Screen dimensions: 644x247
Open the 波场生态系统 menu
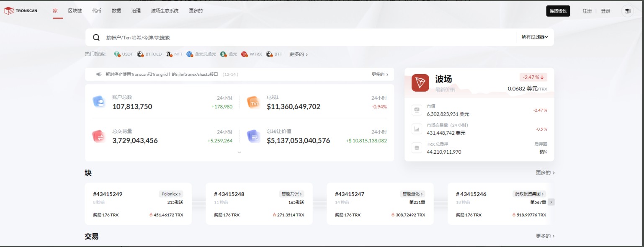point(165,11)
